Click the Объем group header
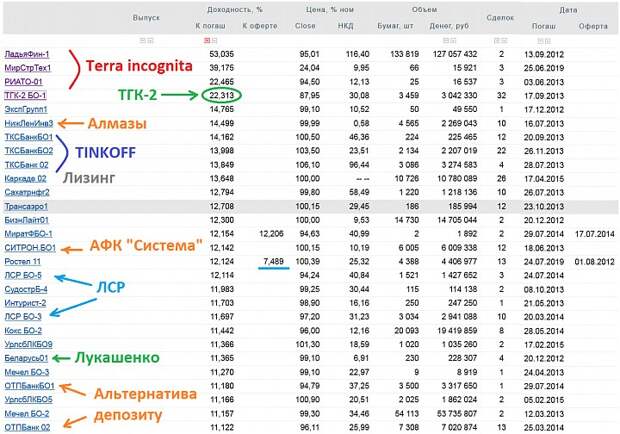 425,9
